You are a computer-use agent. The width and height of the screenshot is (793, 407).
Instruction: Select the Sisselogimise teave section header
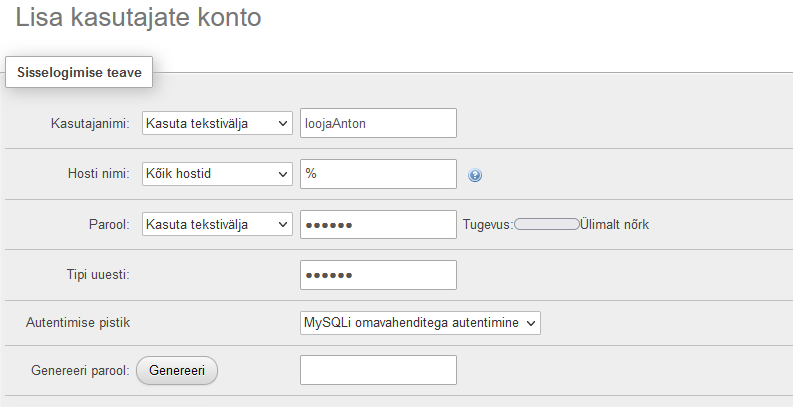tap(79, 72)
